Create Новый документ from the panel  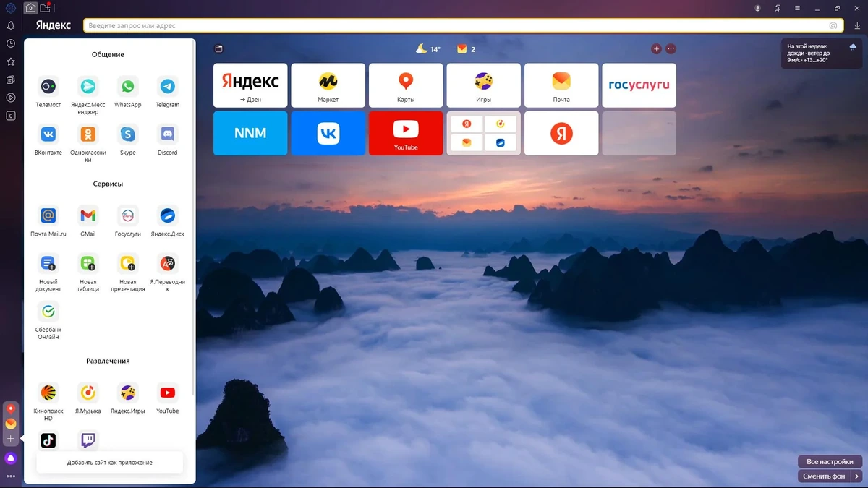[x=48, y=263]
